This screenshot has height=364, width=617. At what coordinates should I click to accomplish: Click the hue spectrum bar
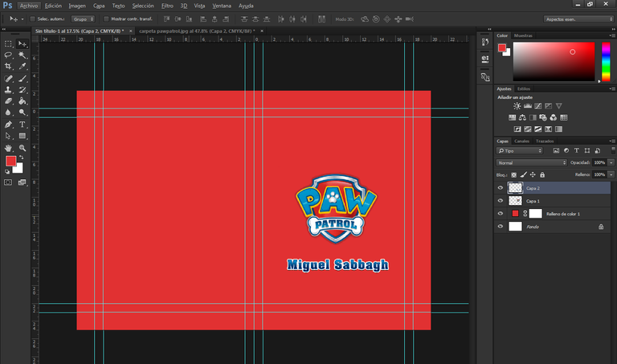(x=606, y=61)
